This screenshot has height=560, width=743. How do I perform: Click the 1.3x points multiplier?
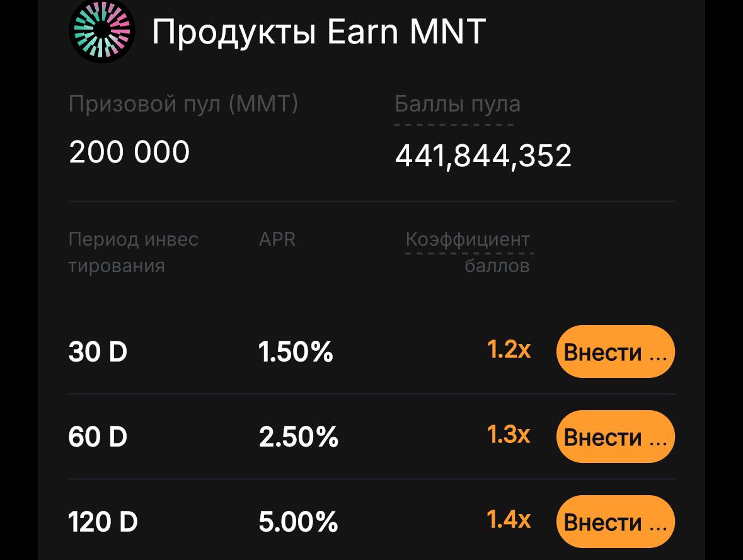pyautogui.click(x=509, y=434)
